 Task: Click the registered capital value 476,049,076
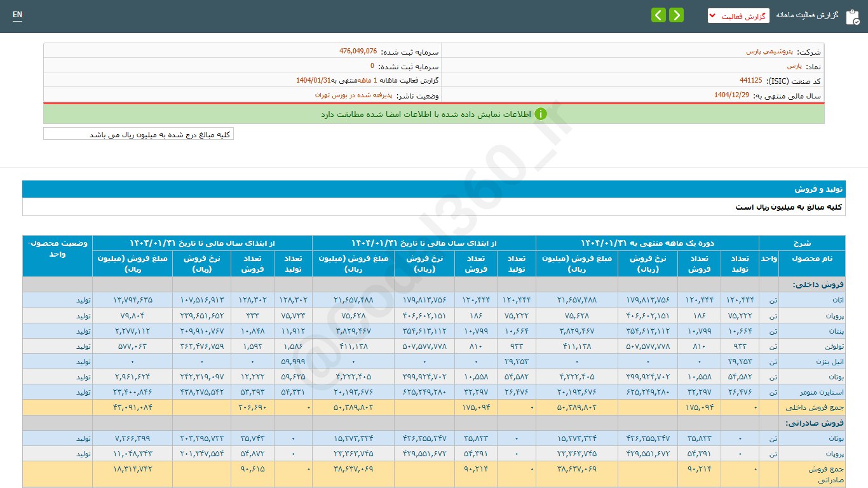pos(358,51)
